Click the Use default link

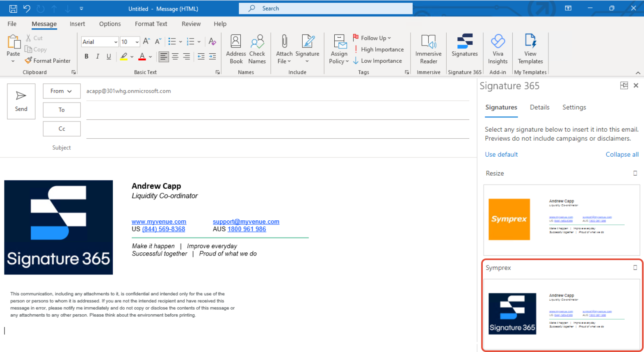(x=501, y=154)
